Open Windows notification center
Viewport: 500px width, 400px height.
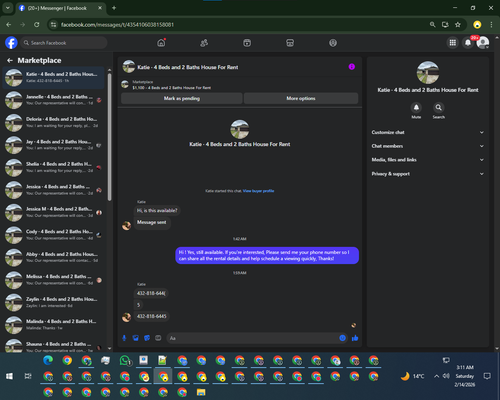(487, 376)
